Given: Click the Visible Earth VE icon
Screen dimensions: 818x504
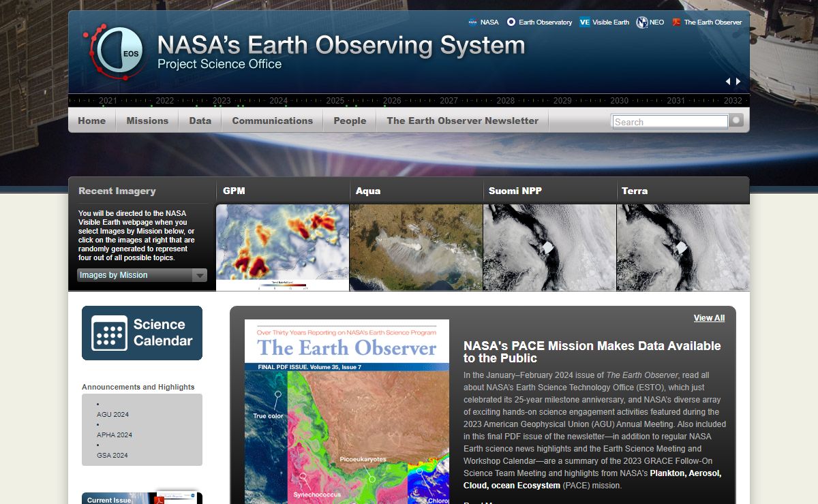Looking at the screenshot, I should click(x=584, y=22).
